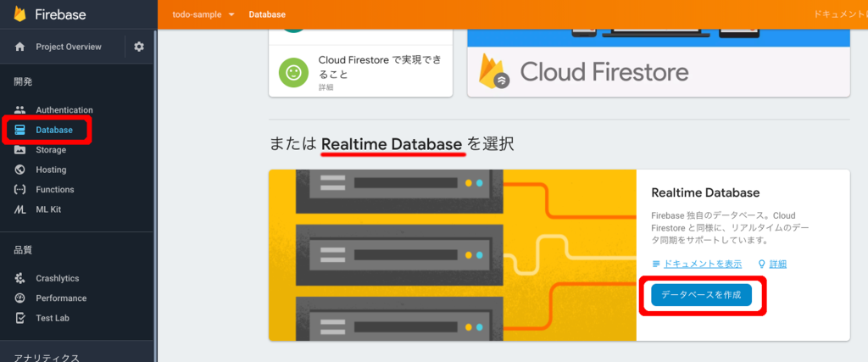Open 詳細 link in Realtime Database card
This screenshot has height=362, width=868.
pos(778,264)
